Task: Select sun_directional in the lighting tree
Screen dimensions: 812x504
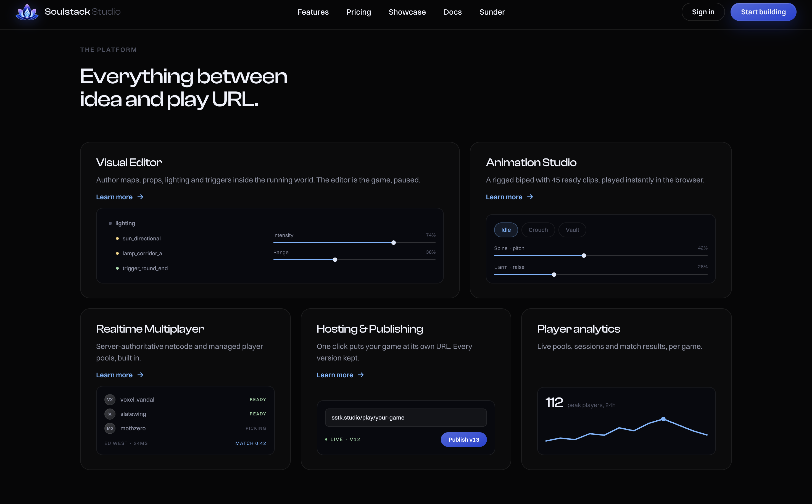Action: 138,238
